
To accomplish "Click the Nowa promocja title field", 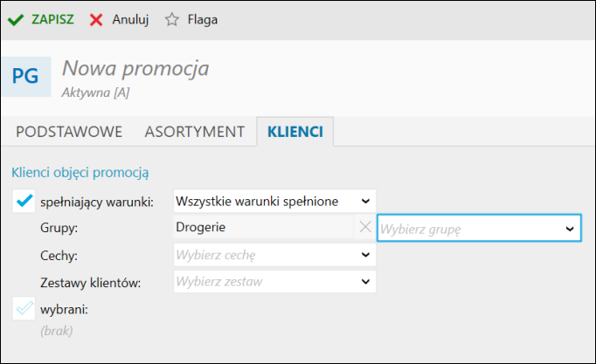I will pos(135,68).
